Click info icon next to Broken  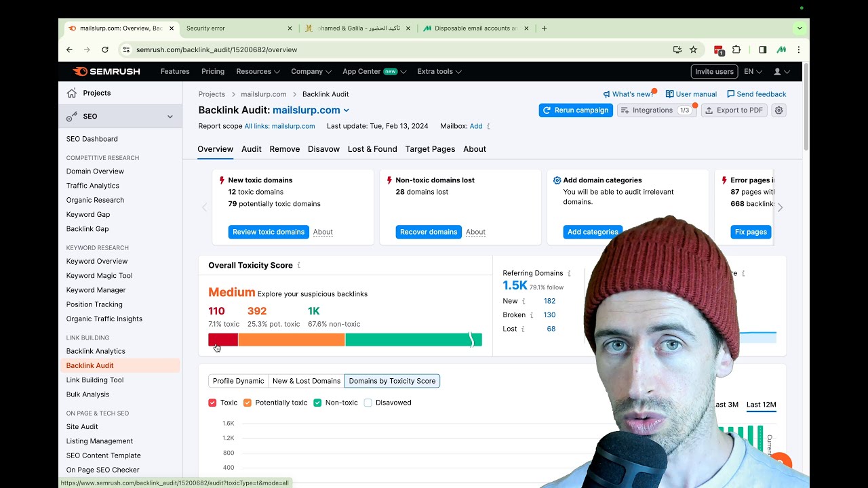531,315
